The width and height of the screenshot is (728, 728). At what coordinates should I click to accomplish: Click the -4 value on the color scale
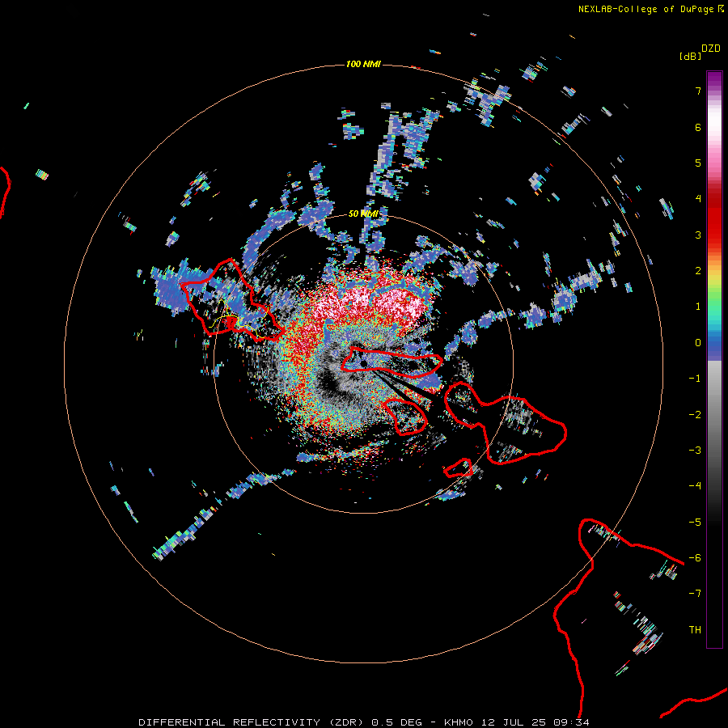pos(695,486)
